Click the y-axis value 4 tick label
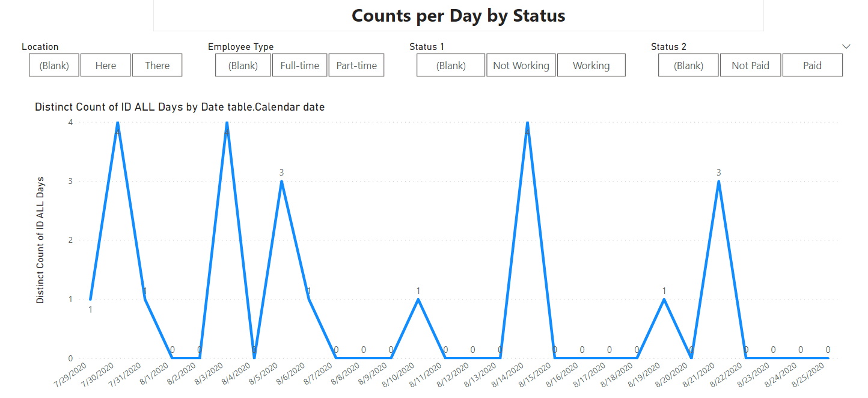Viewport: 868px width, 398px height. point(70,122)
